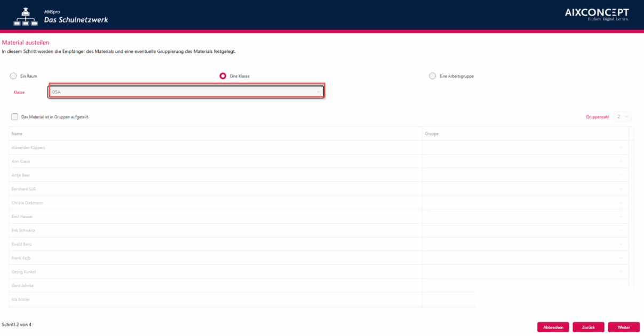Viewport: 644px width, 336px height.
Task: Expand group dropdown for Emil Hauser
Action: pos(524,216)
